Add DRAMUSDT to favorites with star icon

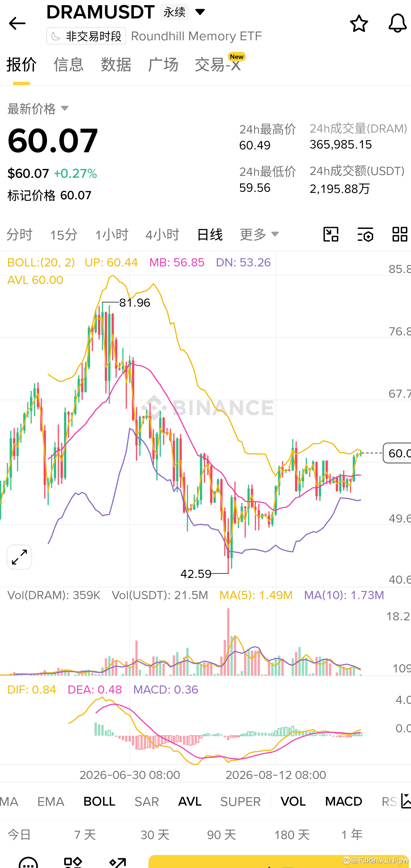359,23
